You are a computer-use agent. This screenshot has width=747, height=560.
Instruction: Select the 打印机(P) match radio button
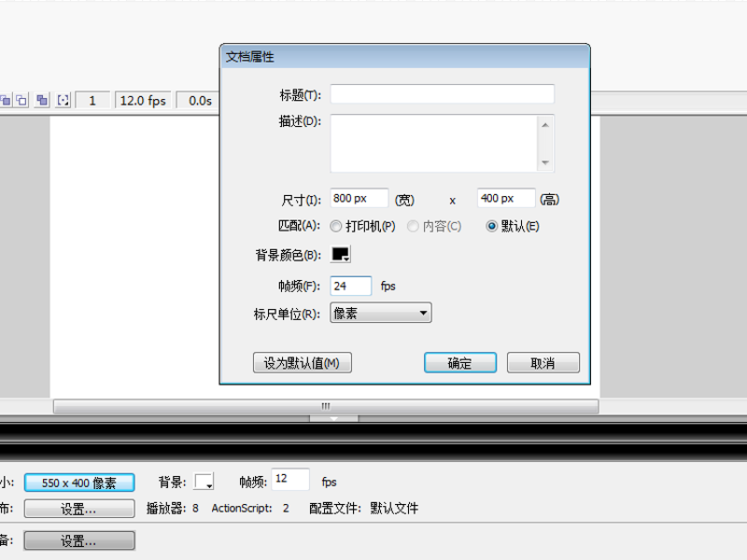point(336,226)
